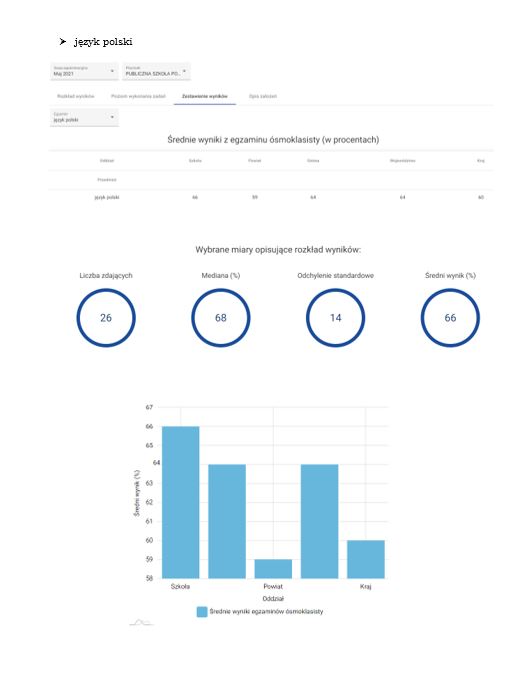Go to the Opis założeń tab
The width and height of the screenshot is (510, 675).
tap(263, 96)
